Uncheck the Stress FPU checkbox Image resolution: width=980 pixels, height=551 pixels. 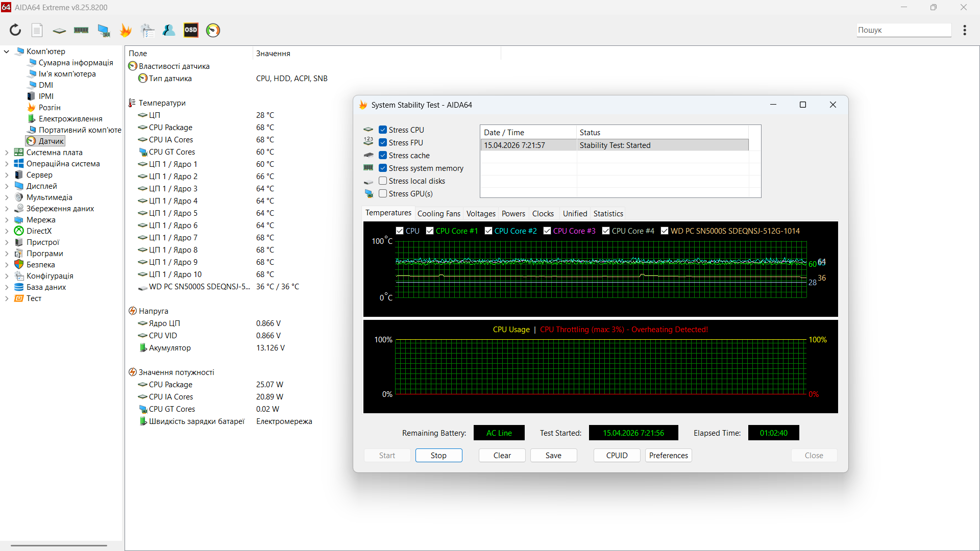383,143
